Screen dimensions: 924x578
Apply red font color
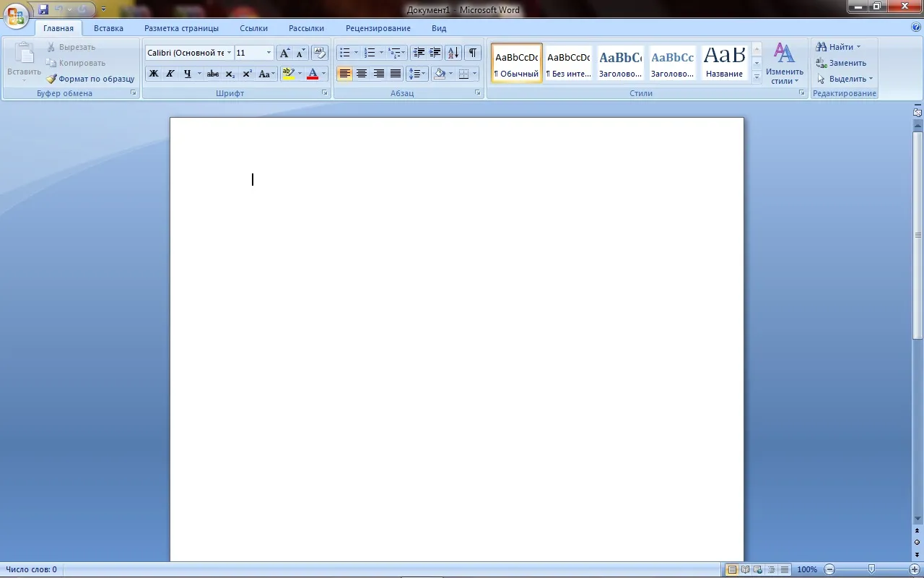[x=313, y=74]
